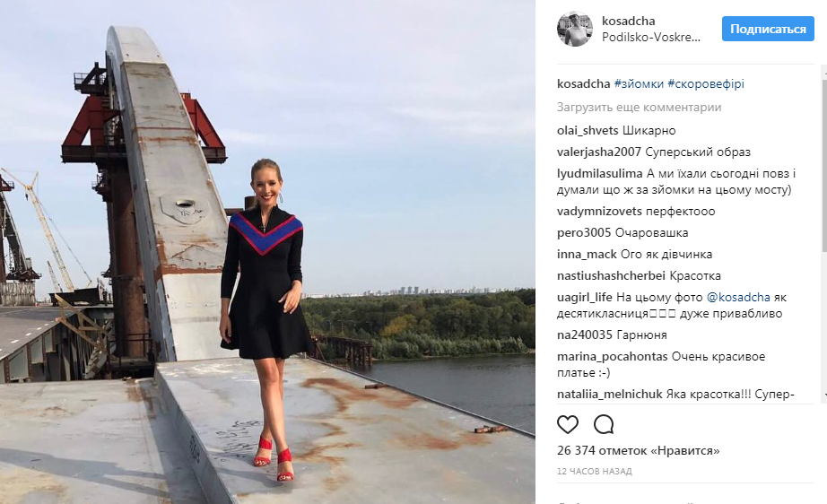
Task: Open comment with speech bubble icon
Action: pyautogui.click(x=604, y=424)
